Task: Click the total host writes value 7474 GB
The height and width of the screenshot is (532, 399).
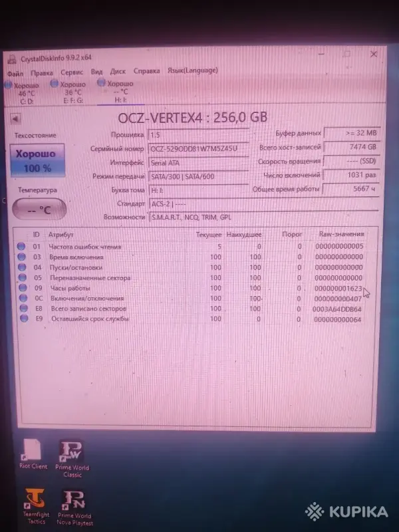Action: (x=352, y=147)
